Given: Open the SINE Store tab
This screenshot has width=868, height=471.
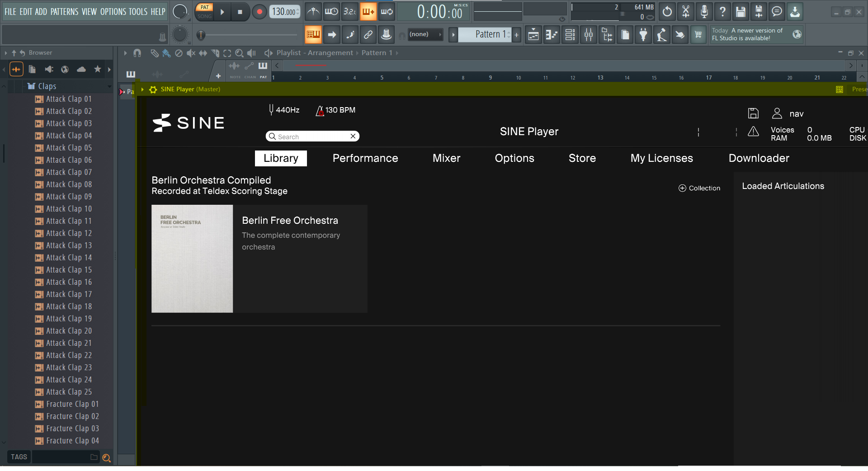Looking at the screenshot, I should [582, 158].
